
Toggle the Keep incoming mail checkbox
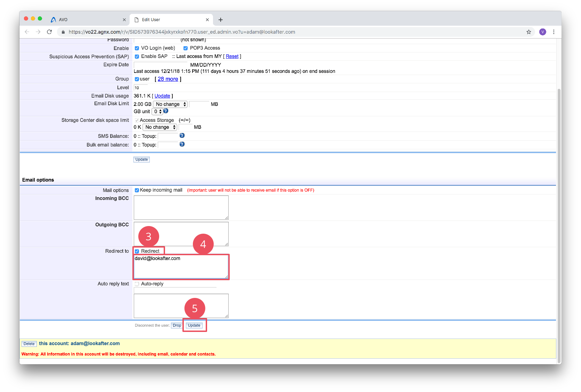(137, 190)
